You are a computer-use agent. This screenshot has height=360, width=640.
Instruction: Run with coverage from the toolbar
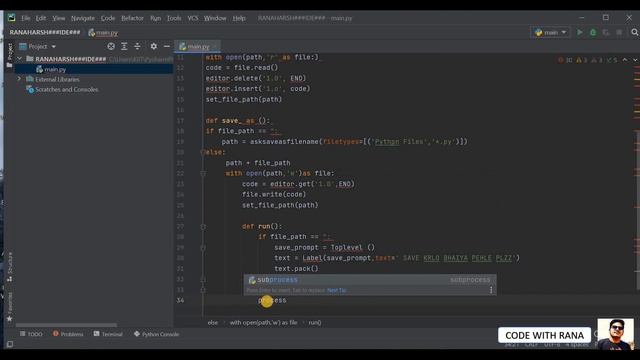coord(606,32)
